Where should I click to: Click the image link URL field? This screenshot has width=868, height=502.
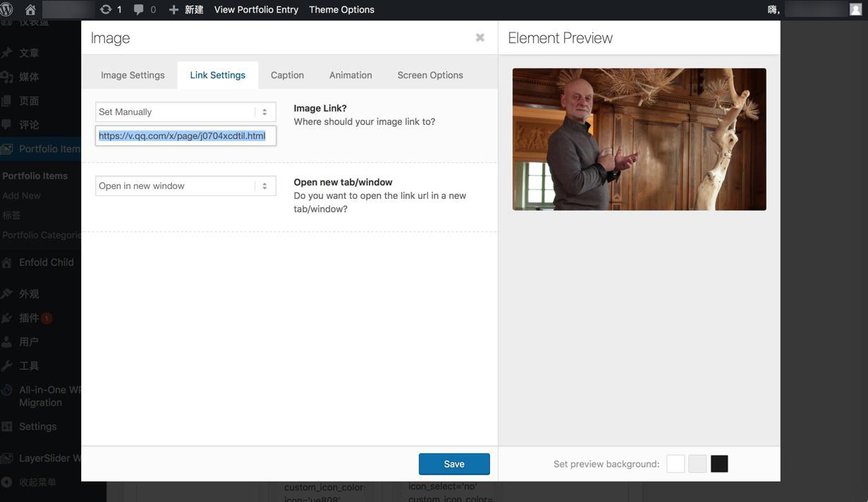click(185, 136)
